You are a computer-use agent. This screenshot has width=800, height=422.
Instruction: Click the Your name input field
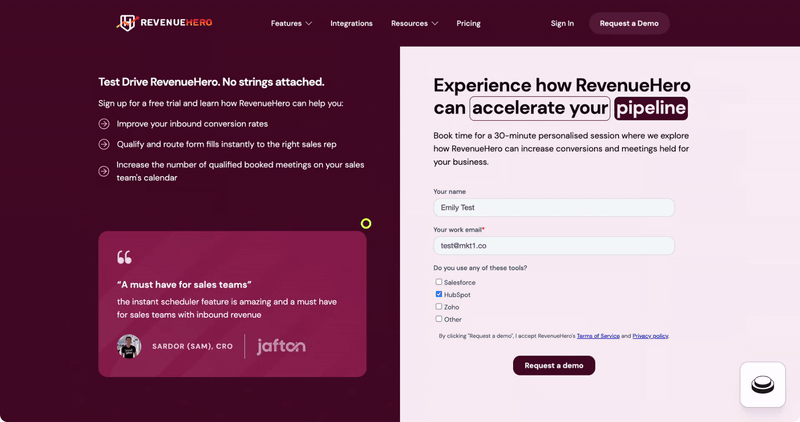[554, 208]
